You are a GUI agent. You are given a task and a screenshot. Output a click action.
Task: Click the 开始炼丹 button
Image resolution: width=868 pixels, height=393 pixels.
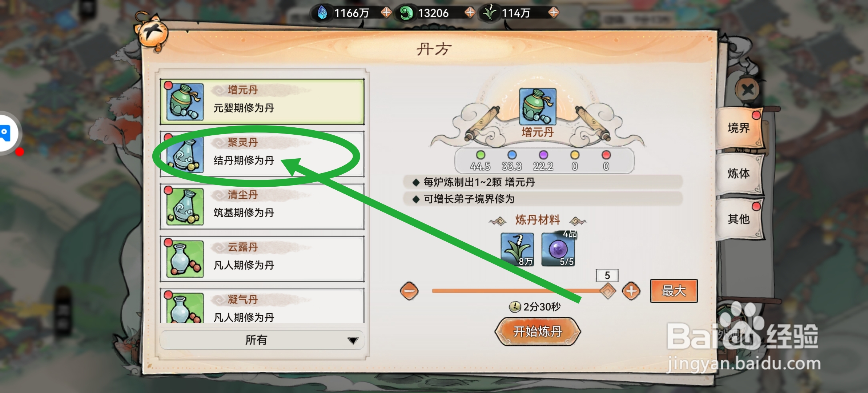[x=538, y=332]
